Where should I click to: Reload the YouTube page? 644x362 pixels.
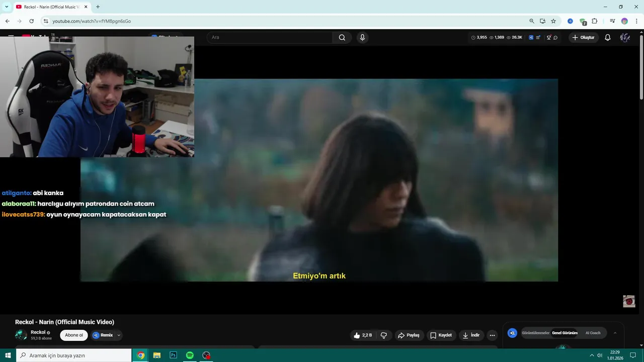(31, 21)
